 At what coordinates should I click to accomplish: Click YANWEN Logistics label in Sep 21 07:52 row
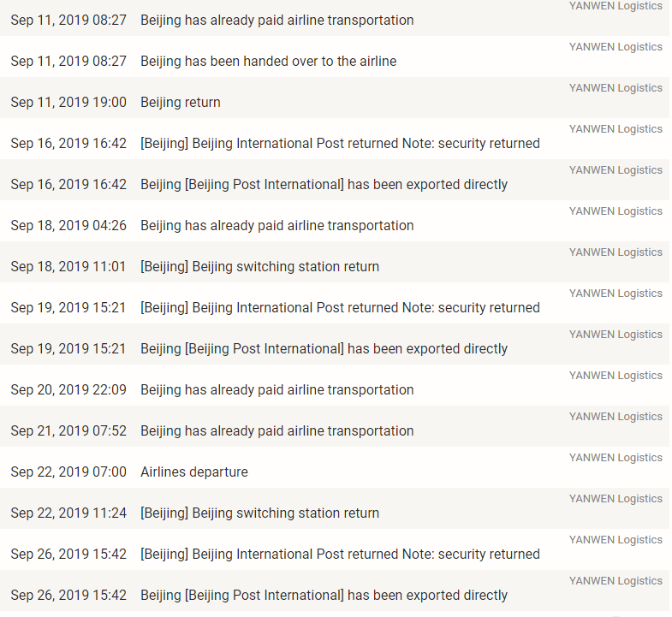[616, 417]
